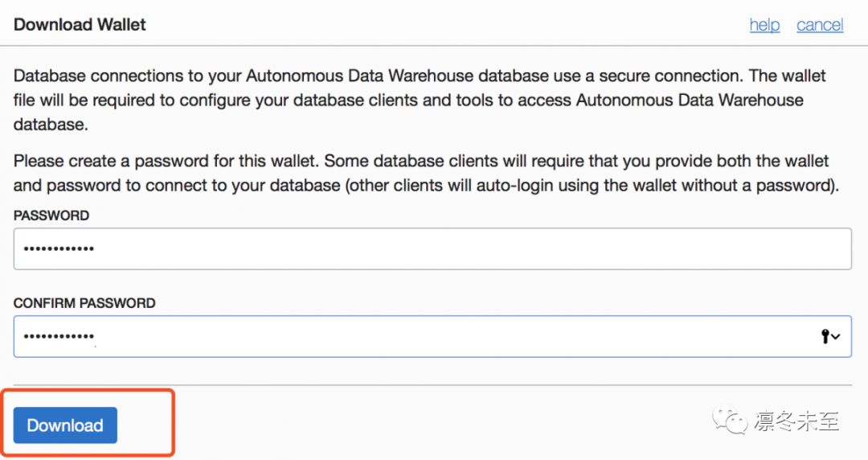
Task: Click the "secure connection" text in the description
Action: (x=674, y=76)
